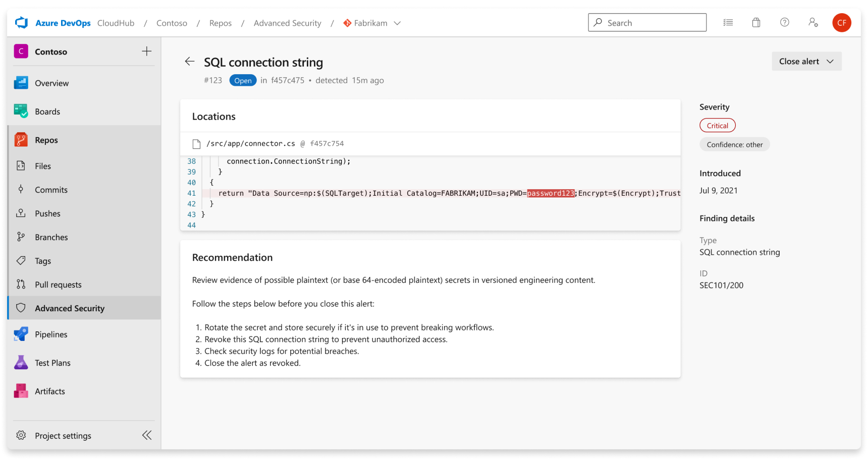
Task: Open Project settings
Action: tap(63, 435)
